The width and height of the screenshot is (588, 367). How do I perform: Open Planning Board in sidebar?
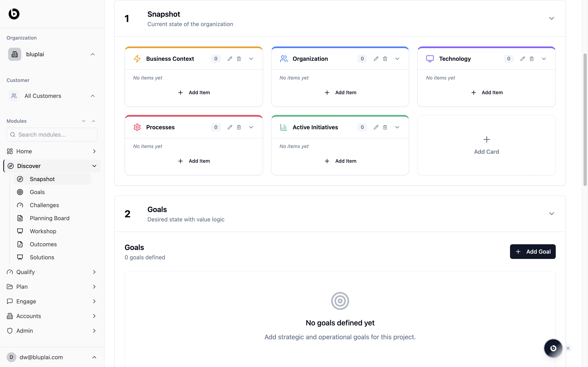[x=50, y=218]
